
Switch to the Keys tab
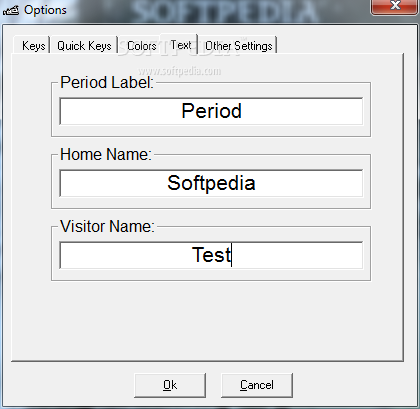click(x=33, y=45)
